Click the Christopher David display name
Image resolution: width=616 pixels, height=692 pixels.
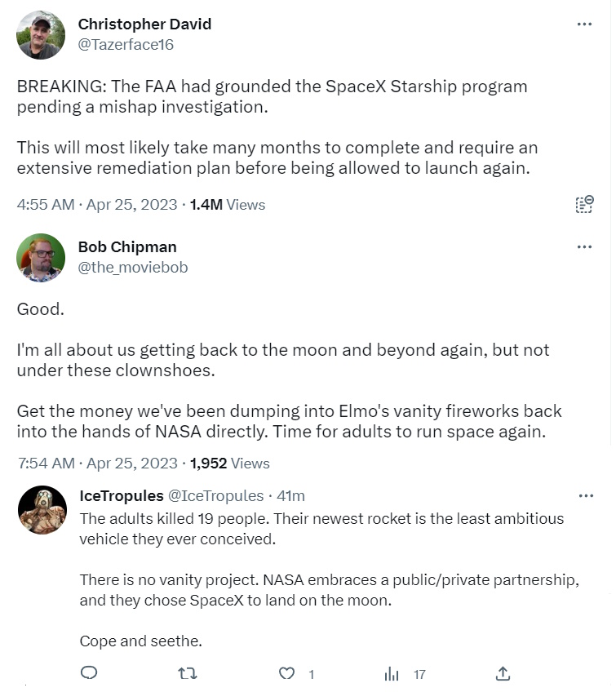click(x=144, y=24)
